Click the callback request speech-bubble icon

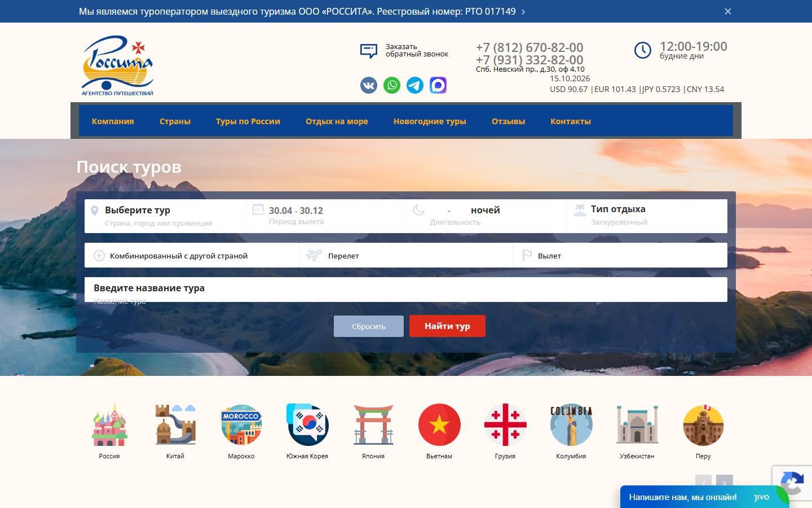point(369,51)
